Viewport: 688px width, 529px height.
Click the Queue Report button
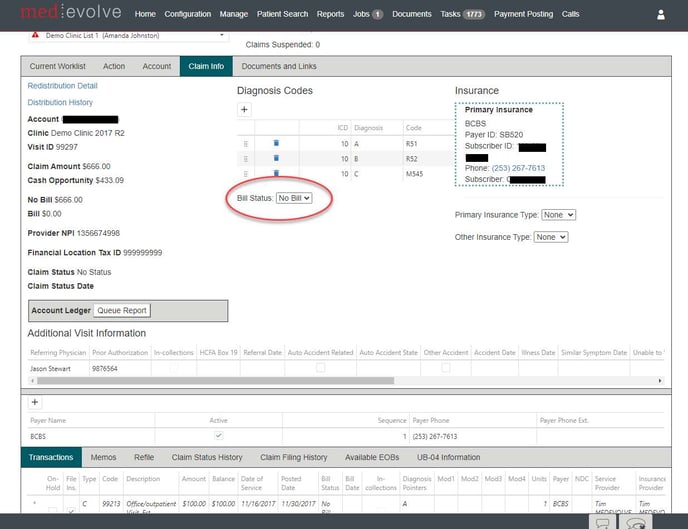122,310
